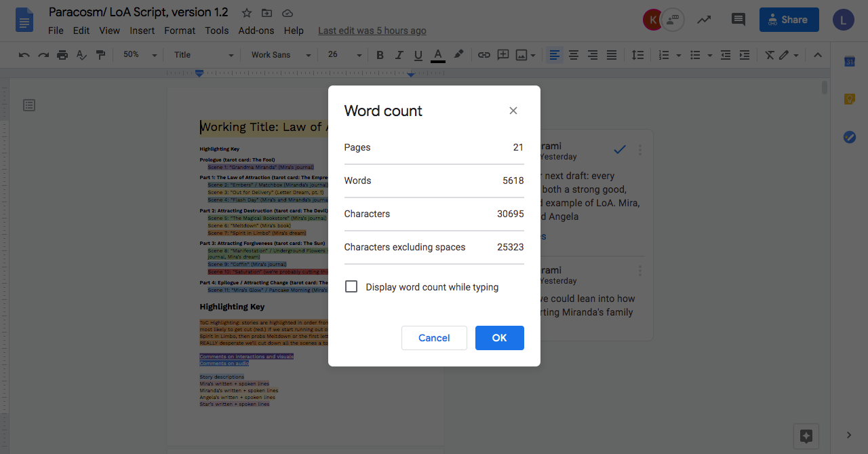Open the View menu

tap(109, 31)
